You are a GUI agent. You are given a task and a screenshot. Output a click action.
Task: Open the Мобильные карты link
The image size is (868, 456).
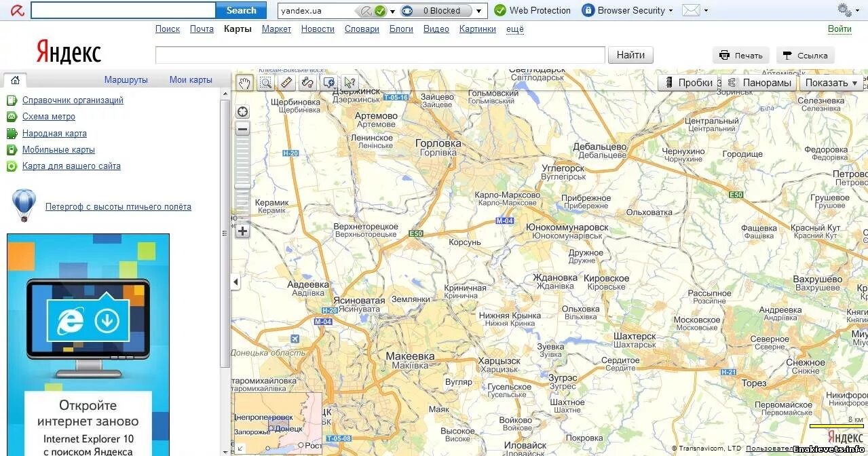tap(58, 150)
